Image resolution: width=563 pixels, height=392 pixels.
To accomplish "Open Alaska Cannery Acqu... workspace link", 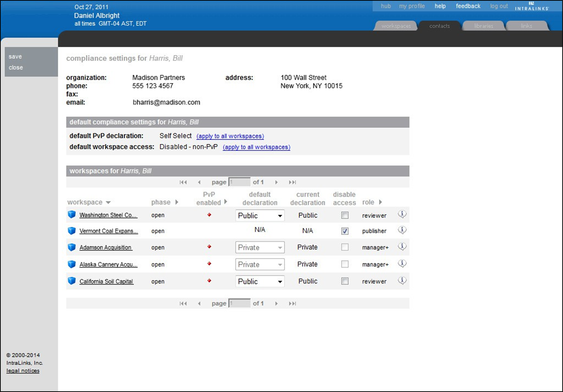I will point(108,264).
